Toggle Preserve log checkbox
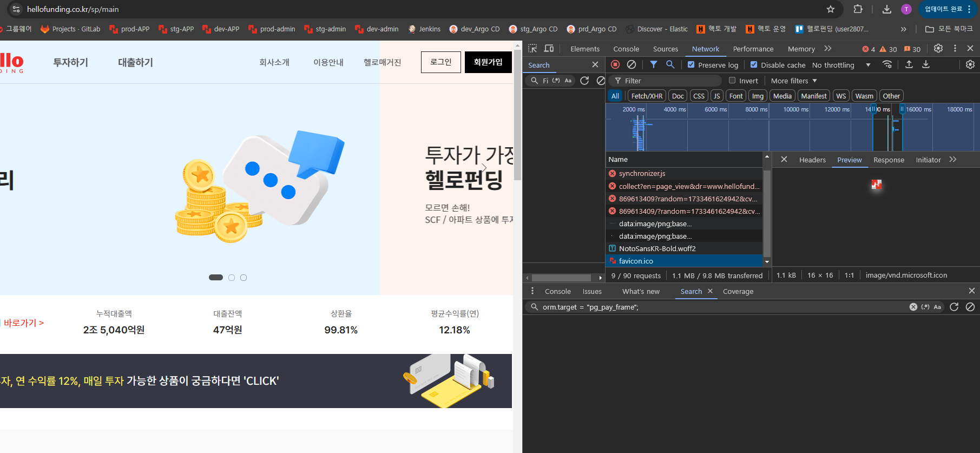The image size is (980, 453). (691, 64)
